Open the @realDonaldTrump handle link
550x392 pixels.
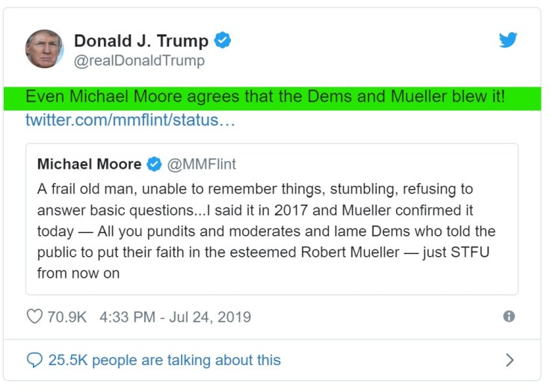pyautogui.click(x=139, y=61)
